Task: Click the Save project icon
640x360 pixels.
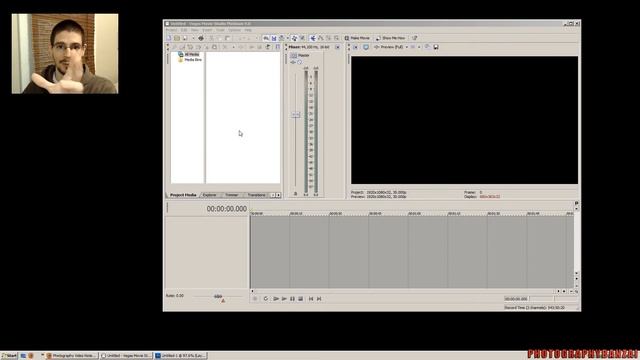Action: [185, 38]
